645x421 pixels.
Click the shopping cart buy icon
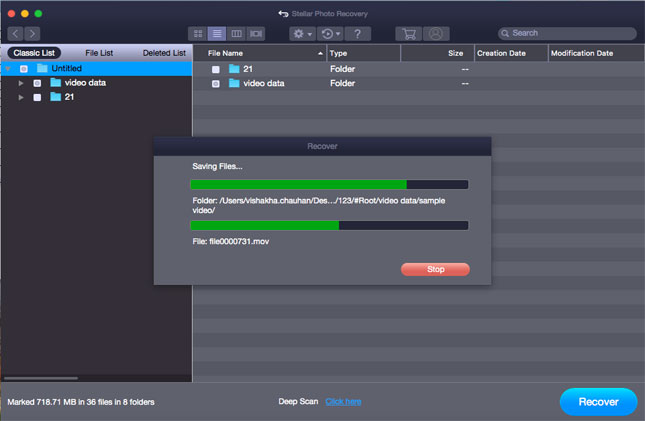click(x=408, y=34)
